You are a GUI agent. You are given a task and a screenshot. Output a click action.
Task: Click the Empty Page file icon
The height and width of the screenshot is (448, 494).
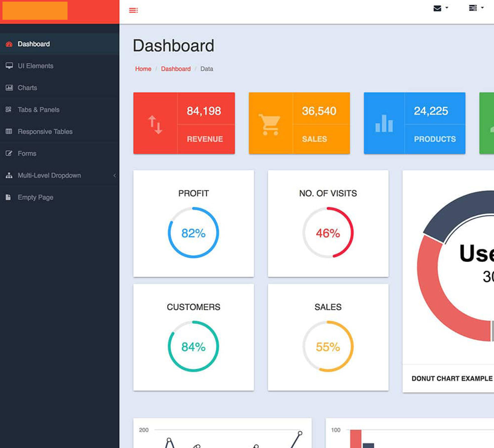8,198
